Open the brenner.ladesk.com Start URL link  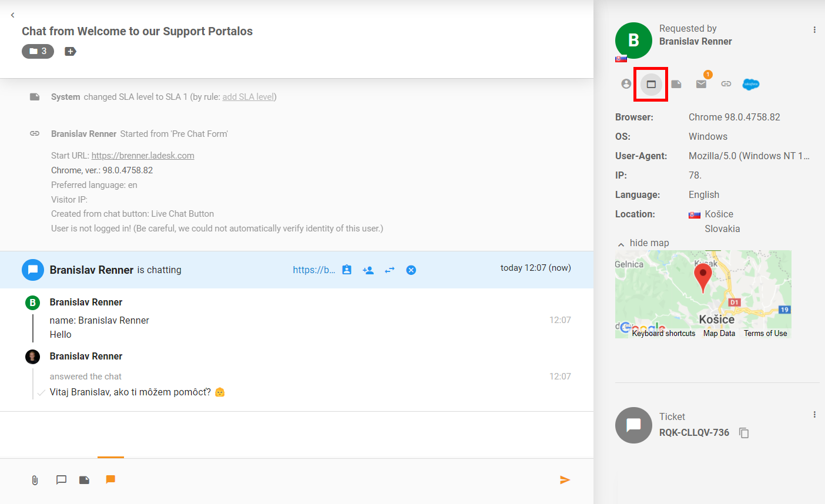click(x=143, y=156)
